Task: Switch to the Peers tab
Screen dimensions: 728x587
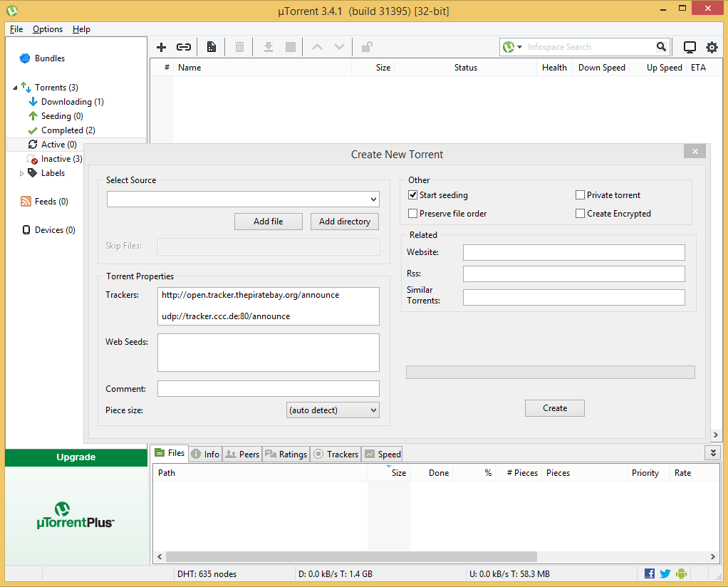Action: tap(242, 454)
